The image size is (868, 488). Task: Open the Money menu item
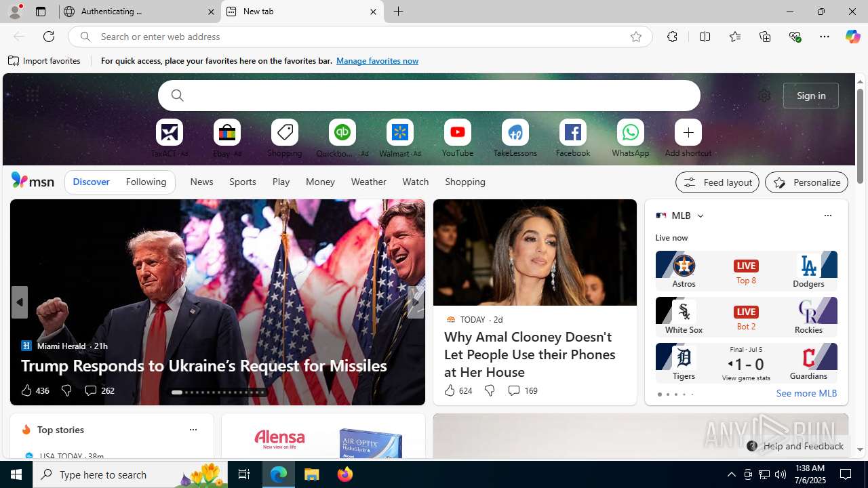point(320,182)
